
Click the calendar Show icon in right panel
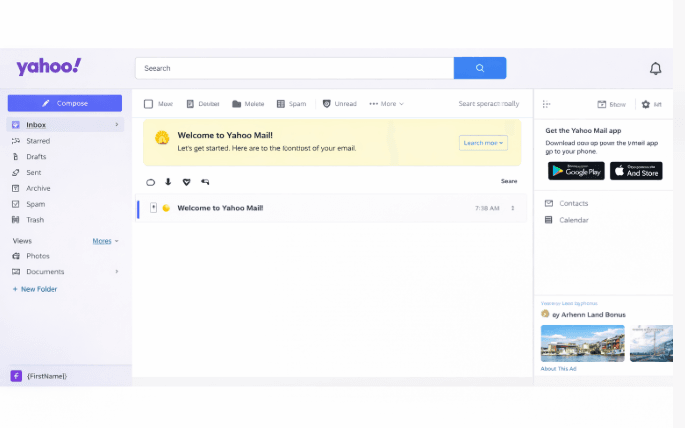602,104
